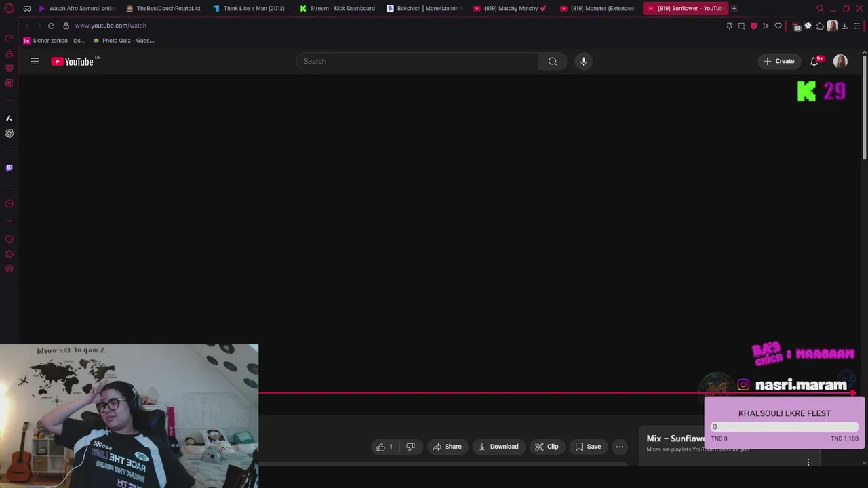Open YouTube account avatar menu
Viewport: 868px width, 488px height.
840,61
